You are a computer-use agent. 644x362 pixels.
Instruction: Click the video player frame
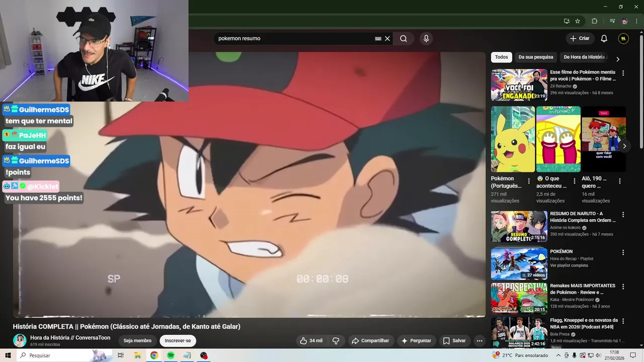point(249,185)
